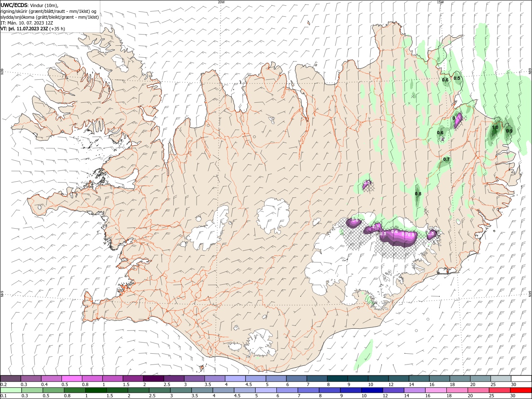Click the black 0.8 rain value on the map

(418, 194)
